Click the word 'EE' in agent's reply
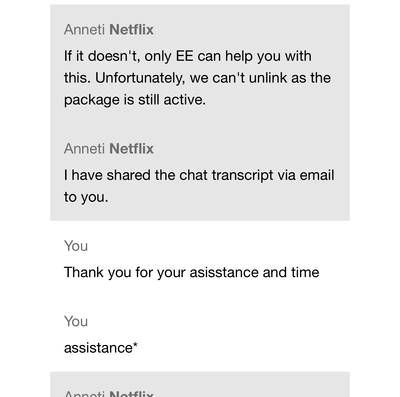400x397 pixels. coord(185,56)
